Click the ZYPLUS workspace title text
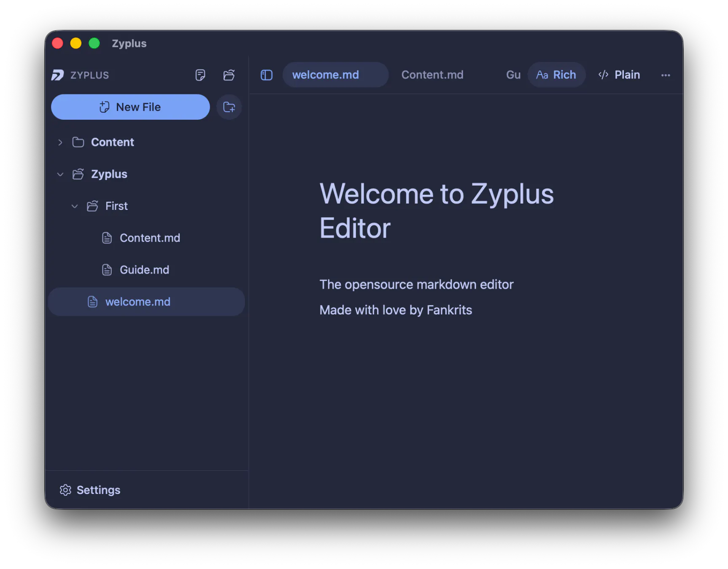 [89, 75]
